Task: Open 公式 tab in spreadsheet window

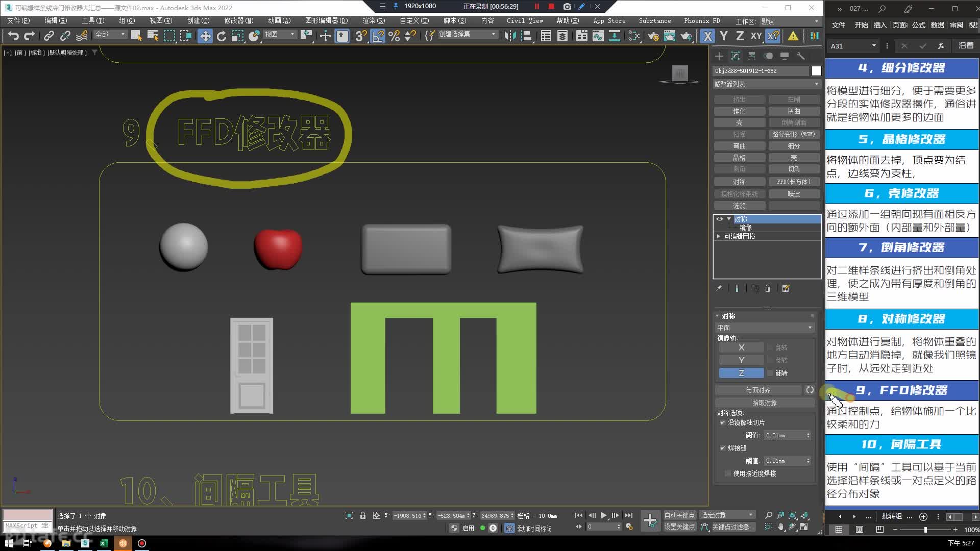Action: pos(919,25)
